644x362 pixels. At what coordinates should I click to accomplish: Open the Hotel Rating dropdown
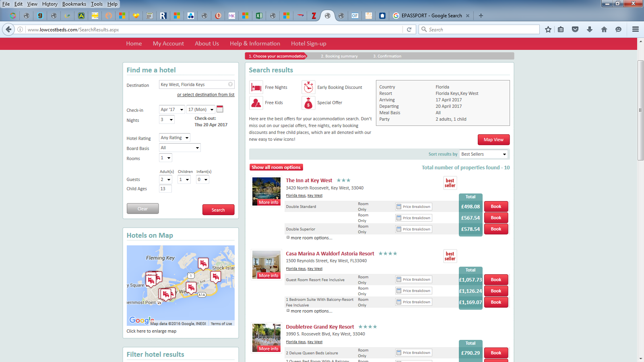coord(175,138)
